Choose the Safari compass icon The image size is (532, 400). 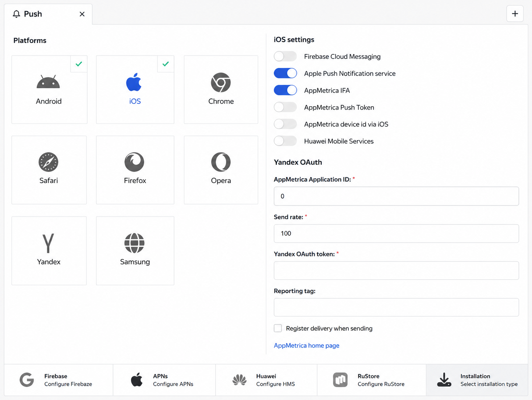(49, 162)
